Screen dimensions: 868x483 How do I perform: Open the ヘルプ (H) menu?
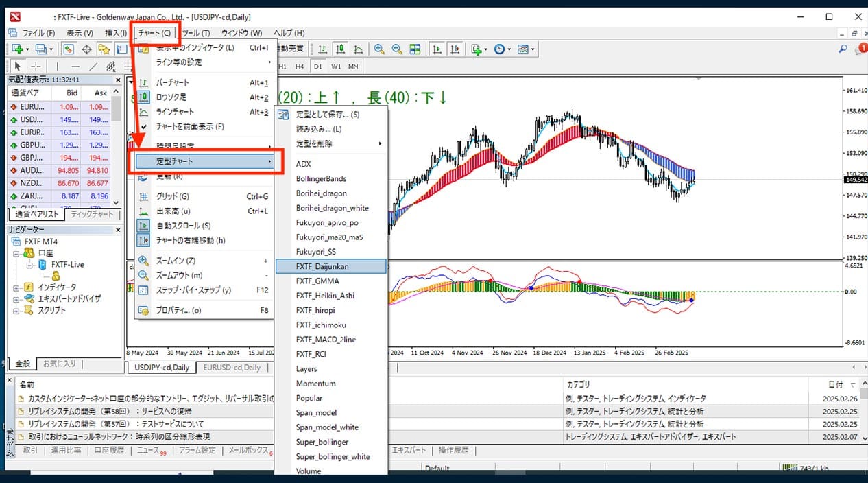click(x=289, y=33)
